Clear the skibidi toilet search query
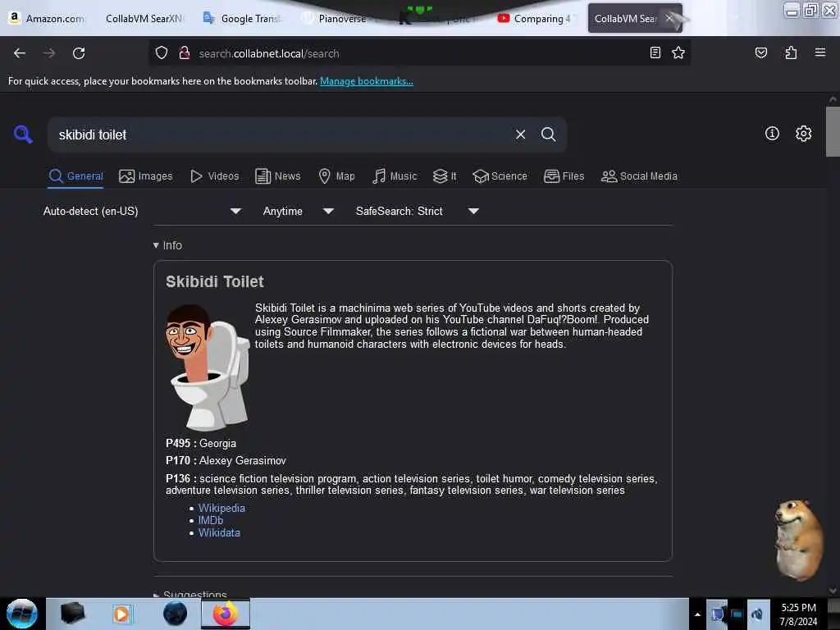The height and width of the screenshot is (630, 840). pyautogui.click(x=520, y=135)
